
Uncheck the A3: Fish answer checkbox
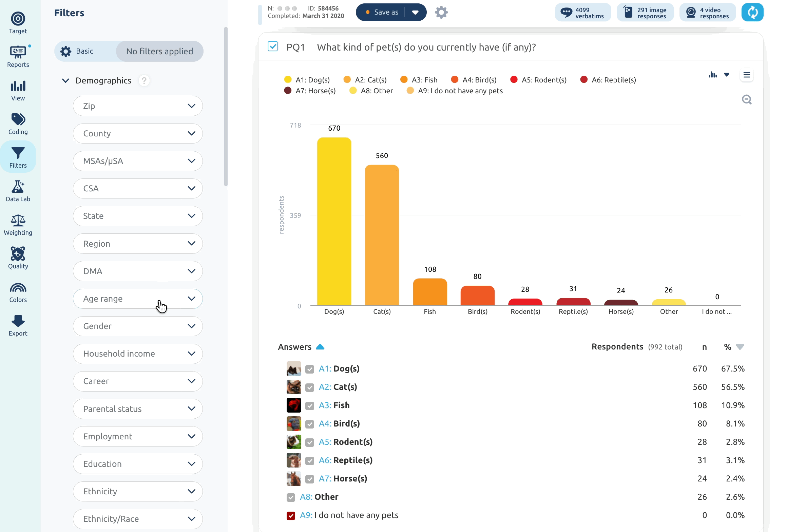pyautogui.click(x=309, y=406)
